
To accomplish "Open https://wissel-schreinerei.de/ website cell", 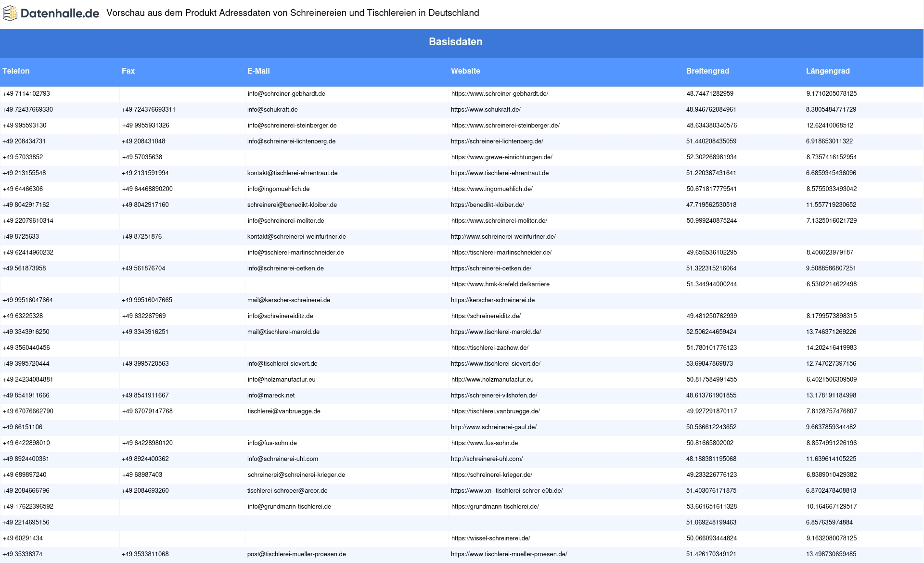I will (x=490, y=538).
